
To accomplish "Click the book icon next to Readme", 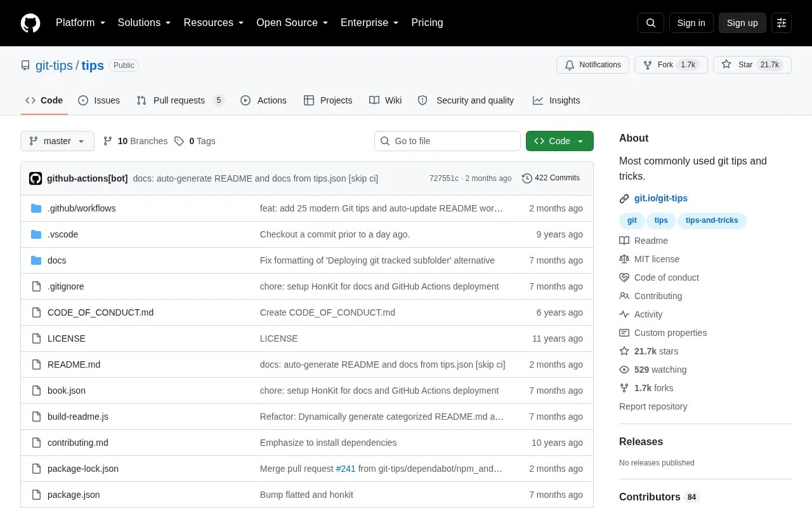I will [624, 241].
